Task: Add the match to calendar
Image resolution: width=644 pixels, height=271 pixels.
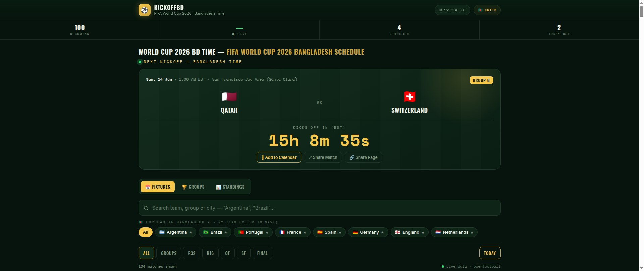Action: point(279,157)
